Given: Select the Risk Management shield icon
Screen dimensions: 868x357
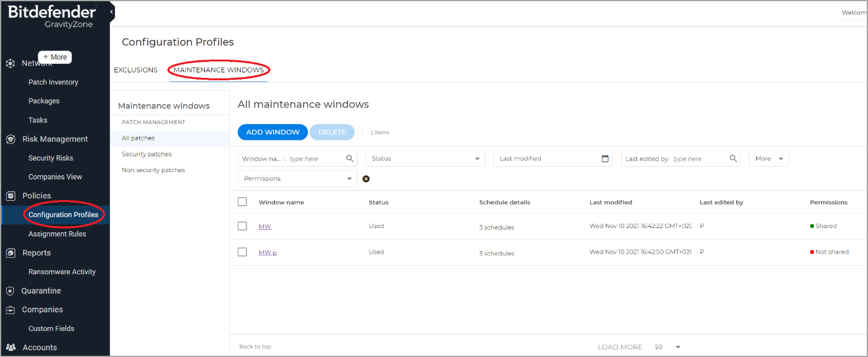Looking at the screenshot, I should click(x=10, y=139).
